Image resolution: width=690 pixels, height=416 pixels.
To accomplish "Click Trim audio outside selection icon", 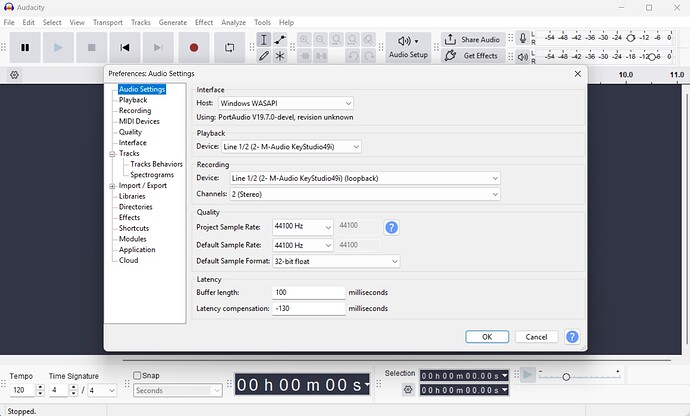I will pyautogui.click(x=304, y=56).
